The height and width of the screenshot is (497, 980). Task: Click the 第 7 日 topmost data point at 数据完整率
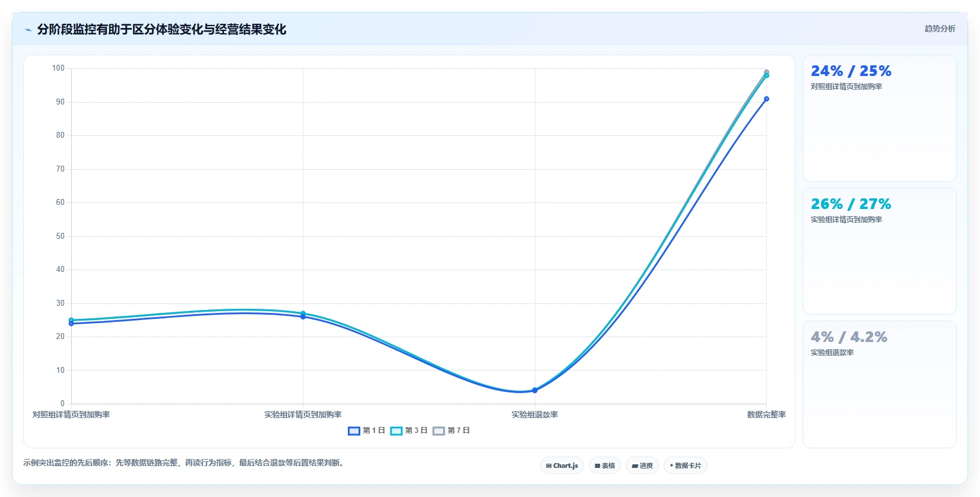[766, 72]
